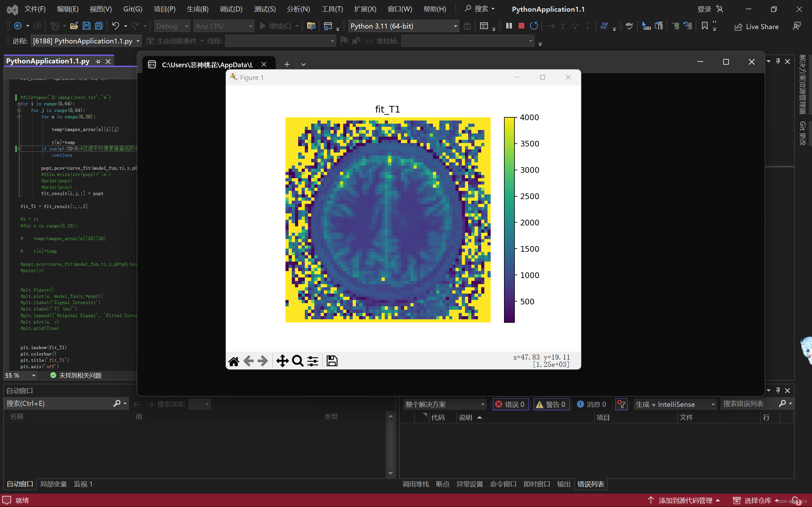The width and height of the screenshot is (812, 507).
Task: Open the 调试(D) menu
Action: (231, 9)
